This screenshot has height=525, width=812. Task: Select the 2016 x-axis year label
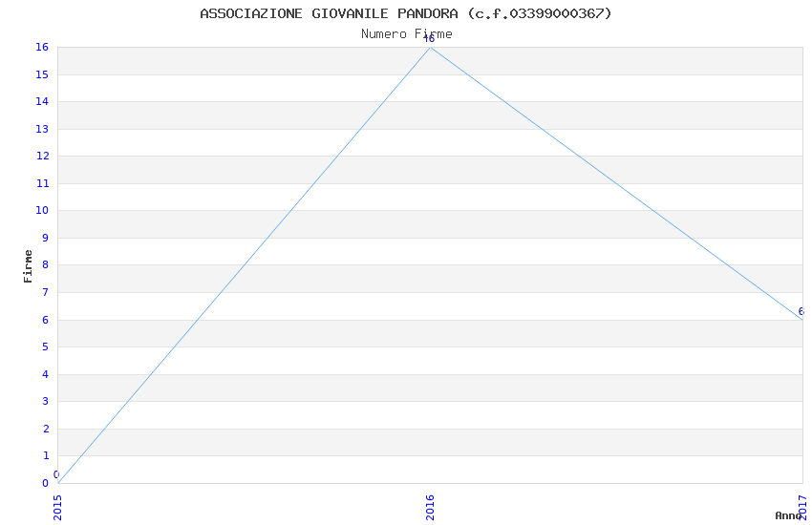(430, 508)
